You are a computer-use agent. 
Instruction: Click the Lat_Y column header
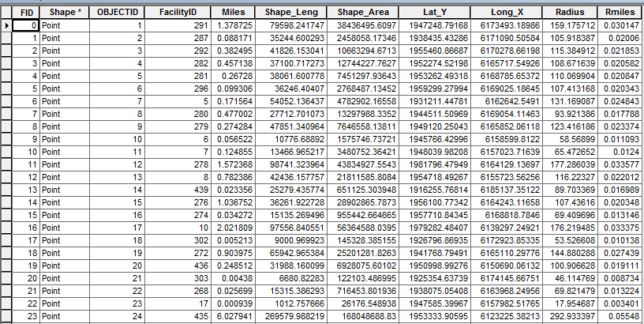point(435,13)
